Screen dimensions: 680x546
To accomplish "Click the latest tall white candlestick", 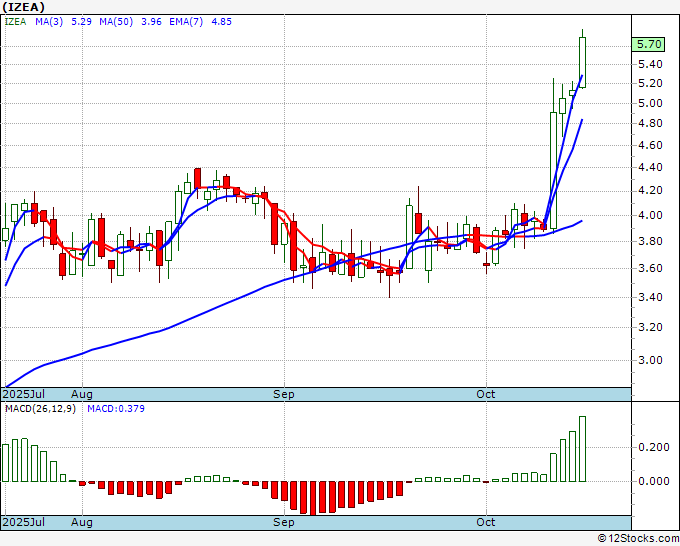I will coord(582,61).
